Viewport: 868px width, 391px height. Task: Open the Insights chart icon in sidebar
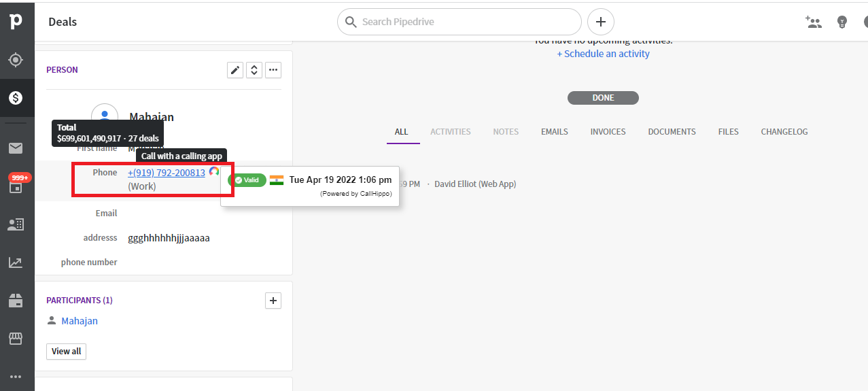coord(16,262)
